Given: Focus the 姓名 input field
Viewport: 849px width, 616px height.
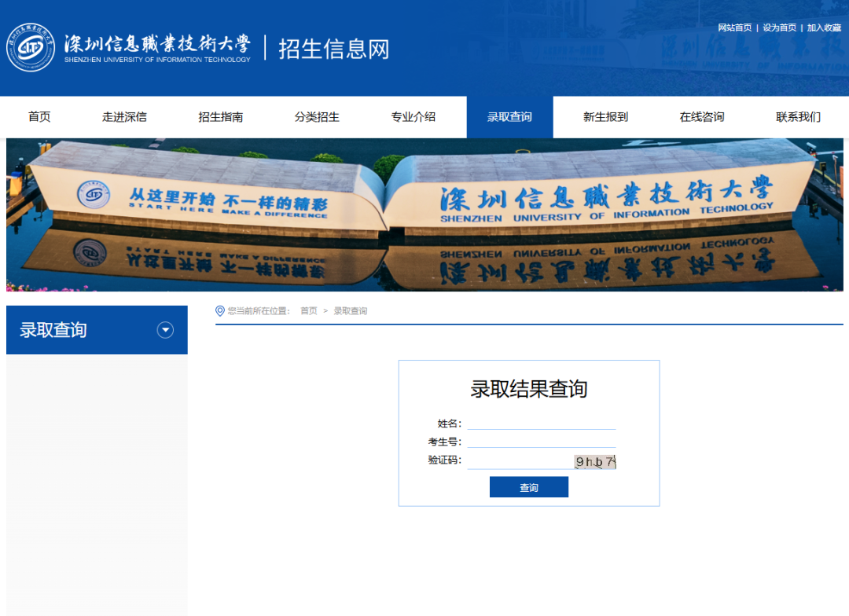Looking at the screenshot, I should click(x=542, y=423).
